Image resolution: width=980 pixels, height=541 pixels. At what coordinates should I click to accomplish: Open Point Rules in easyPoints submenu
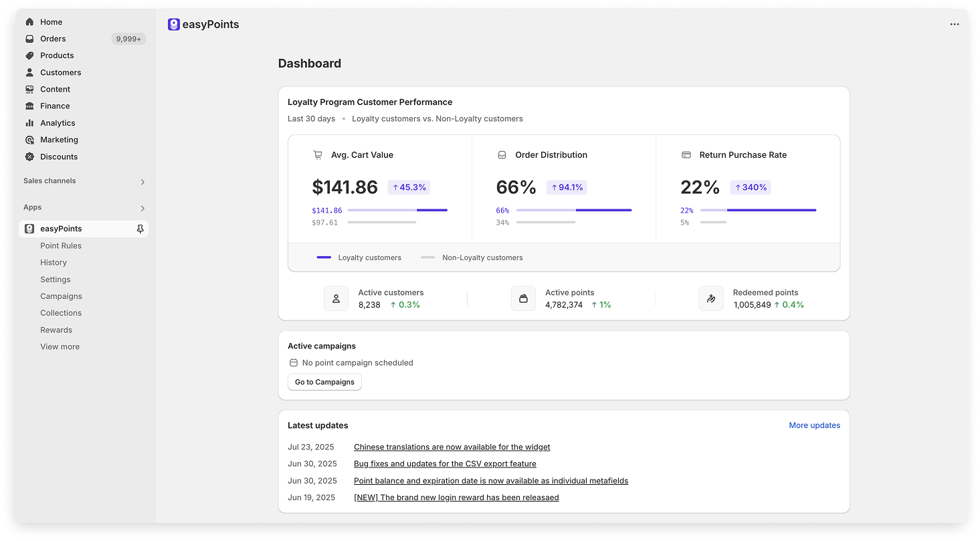[61, 245]
